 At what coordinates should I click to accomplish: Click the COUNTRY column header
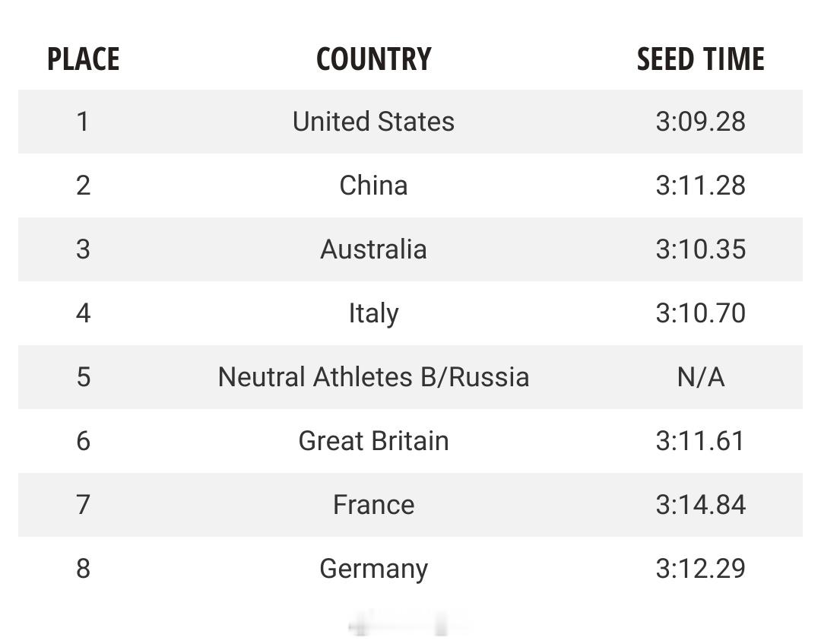point(374,59)
